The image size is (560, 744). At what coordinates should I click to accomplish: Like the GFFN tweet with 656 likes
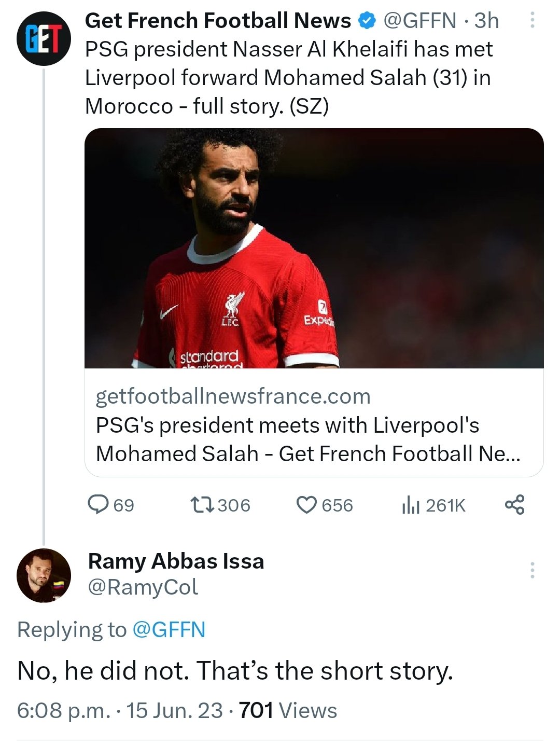pyautogui.click(x=306, y=504)
